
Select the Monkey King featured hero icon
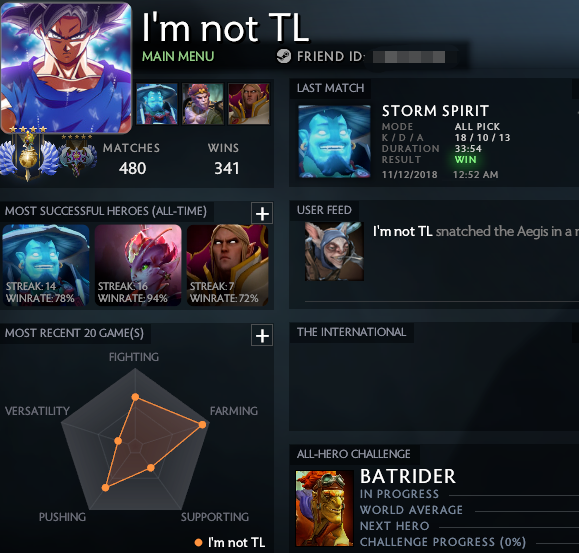[203, 104]
